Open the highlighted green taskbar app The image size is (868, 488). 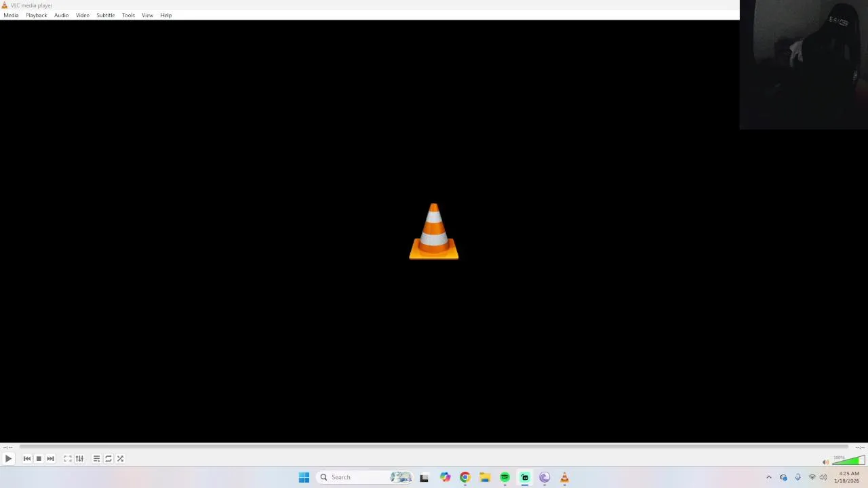(x=525, y=477)
